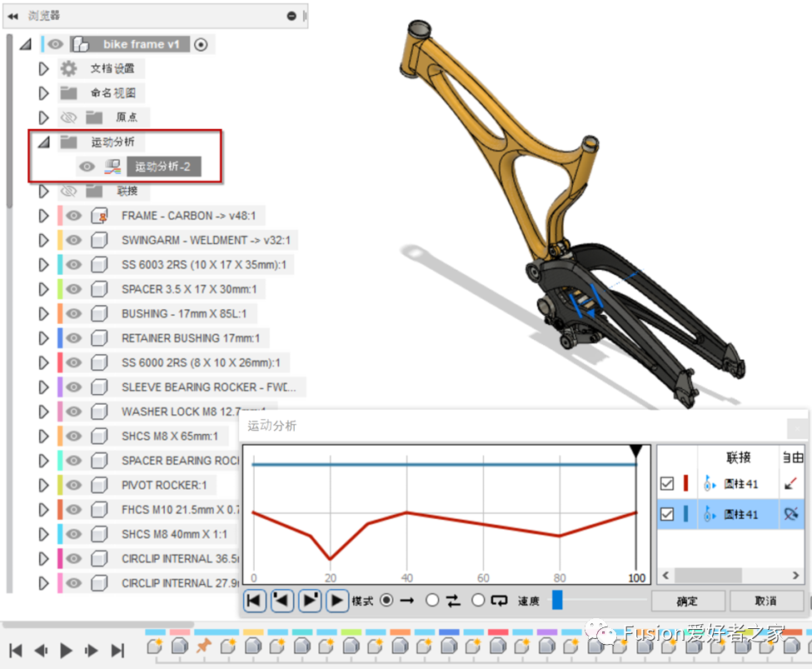This screenshot has width=812, height=669.
Task: Go to end of design history timeline
Action: tap(117, 651)
